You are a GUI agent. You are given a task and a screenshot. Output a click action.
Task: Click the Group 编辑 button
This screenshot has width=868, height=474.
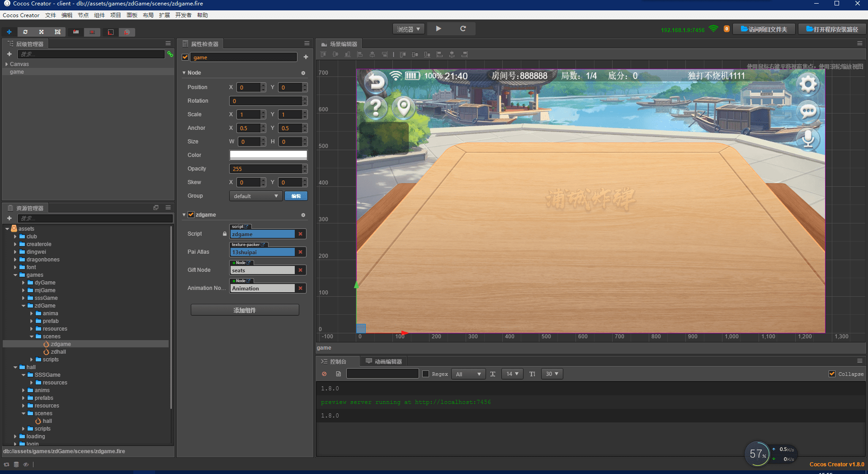point(296,196)
